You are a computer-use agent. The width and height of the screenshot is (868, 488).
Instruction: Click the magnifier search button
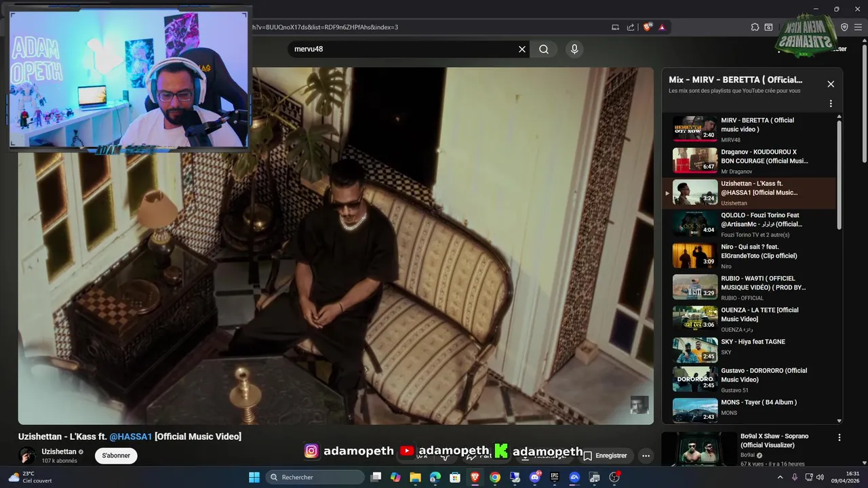pyautogui.click(x=544, y=49)
